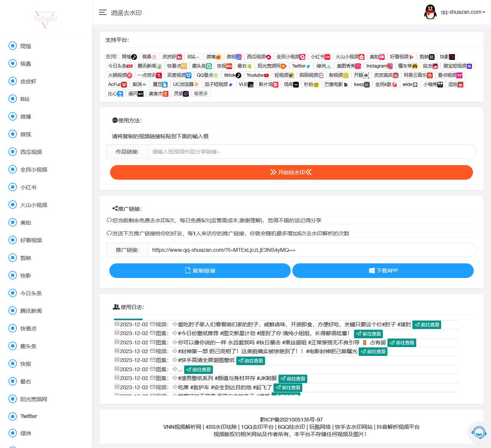The image size is (491, 448).
Task: Click 前往查看 on the #肘子 #猪肘 log row
Action: pos(427,325)
